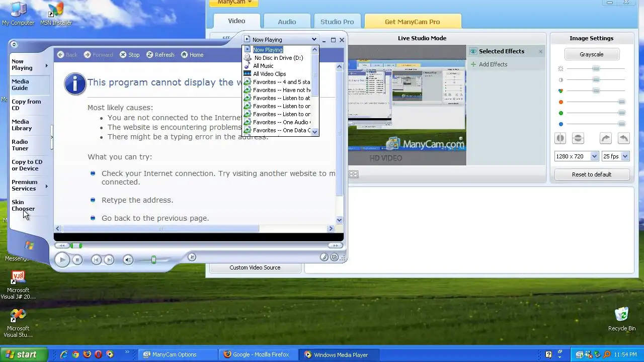Close the Selected Effects panel
The image size is (644, 362).
point(541,51)
